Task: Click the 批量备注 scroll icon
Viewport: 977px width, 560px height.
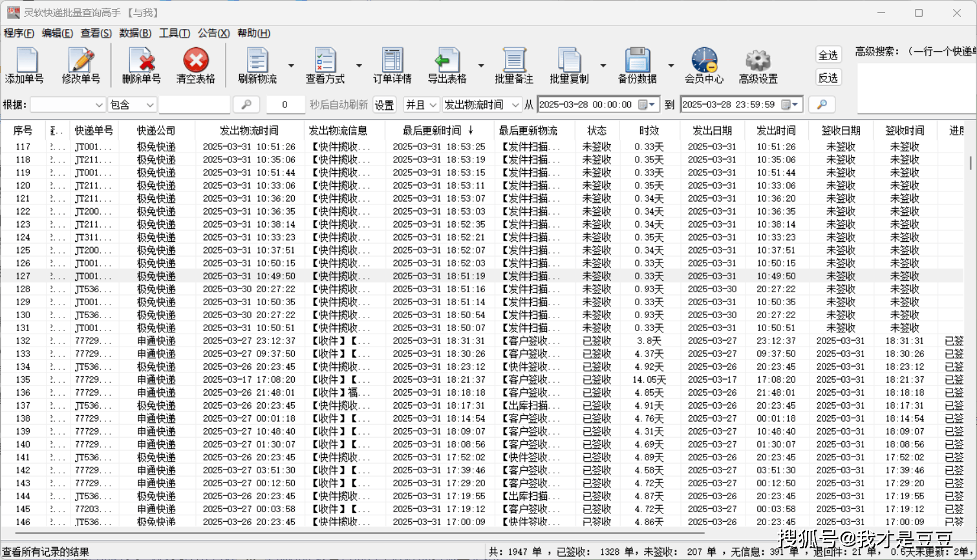Action: pos(514,60)
